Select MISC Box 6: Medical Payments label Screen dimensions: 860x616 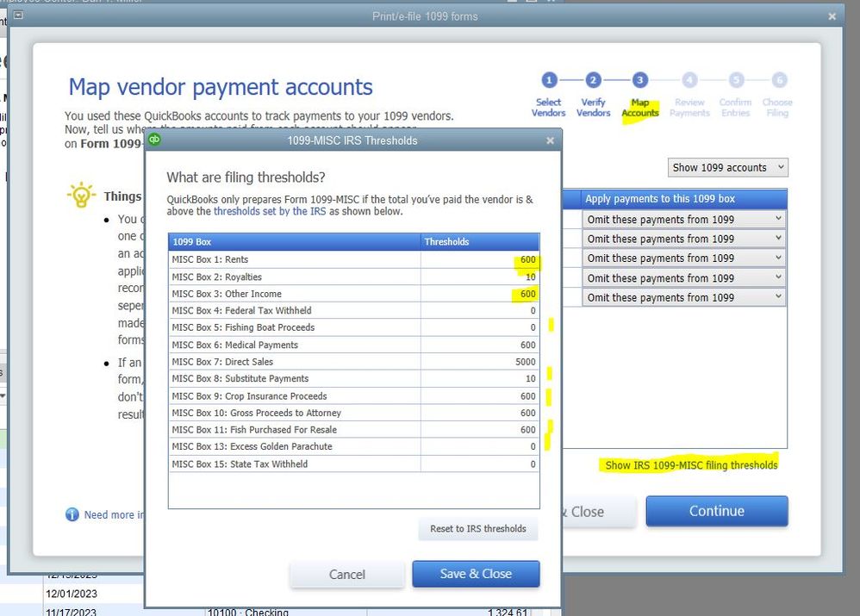tap(234, 345)
